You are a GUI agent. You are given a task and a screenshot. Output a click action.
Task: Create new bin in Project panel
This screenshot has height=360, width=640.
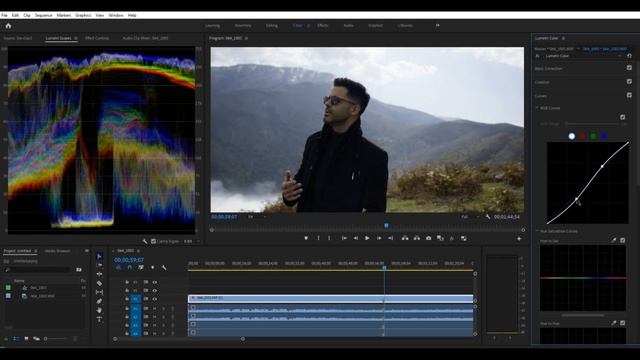pos(79,269)
